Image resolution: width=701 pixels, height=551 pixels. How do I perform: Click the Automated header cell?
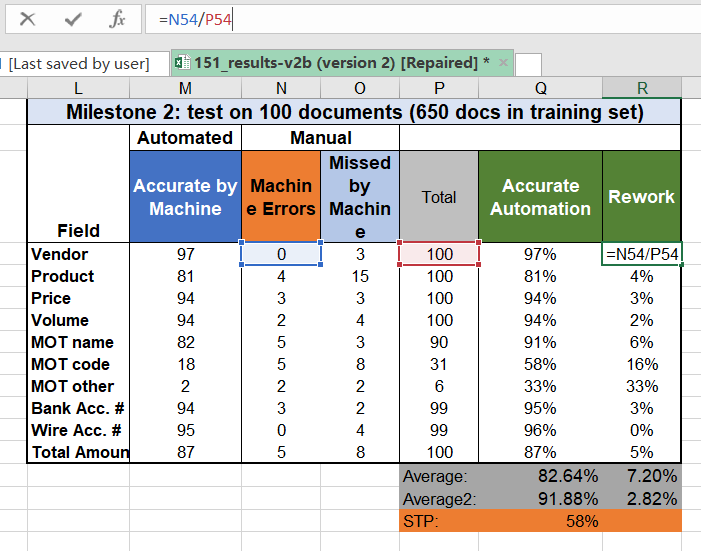pos(185,138)
